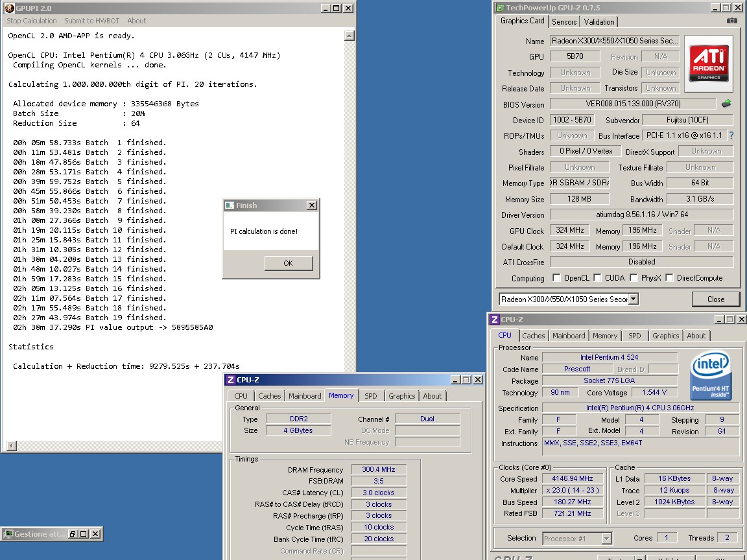Click the CPU-Z processor window title icon
The height and width of the screenshot is (560, 747).
pyautogui.click(x=495, y=320)
